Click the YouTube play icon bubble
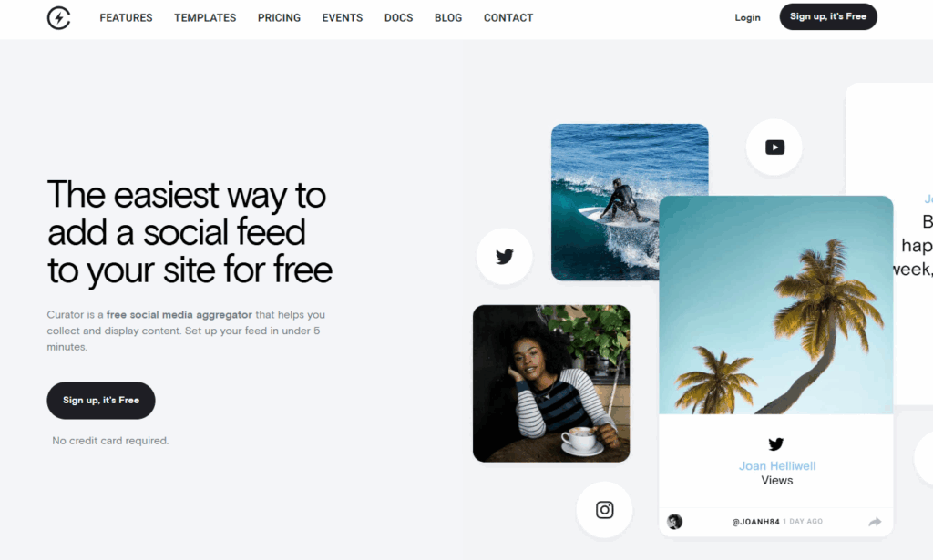The height and width of the screenshot is (560, 933). tap(774, 147)
